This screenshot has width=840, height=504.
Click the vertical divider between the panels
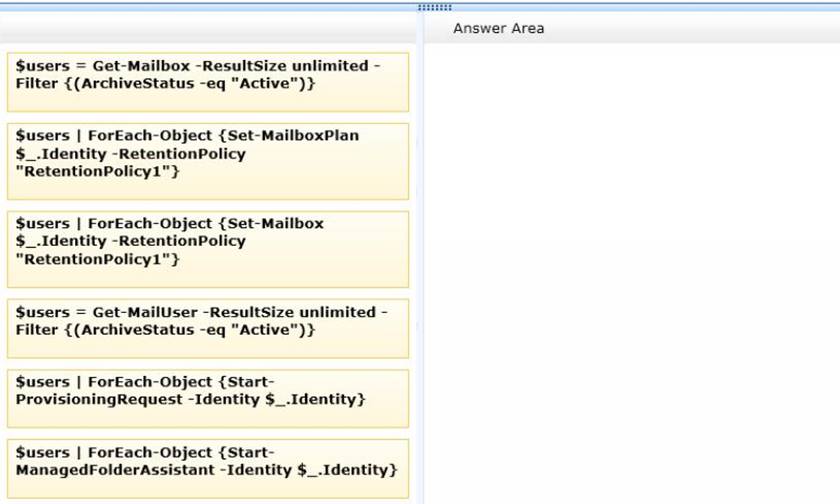[420, 270]
